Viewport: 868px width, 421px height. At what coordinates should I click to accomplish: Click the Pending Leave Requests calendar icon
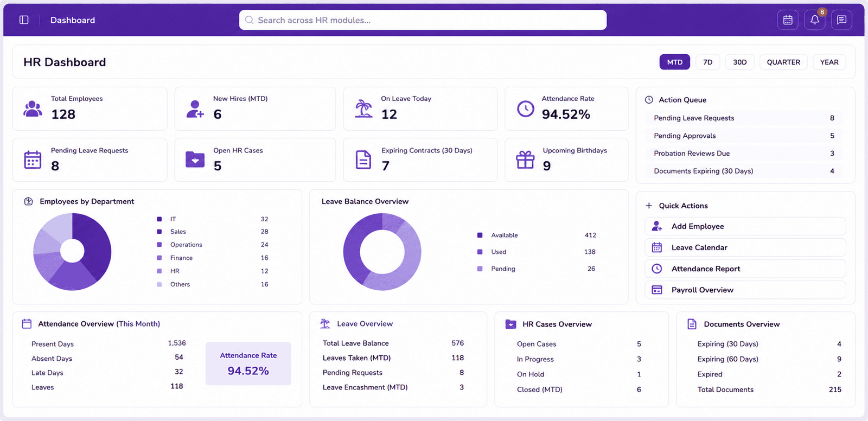[33, 160]
